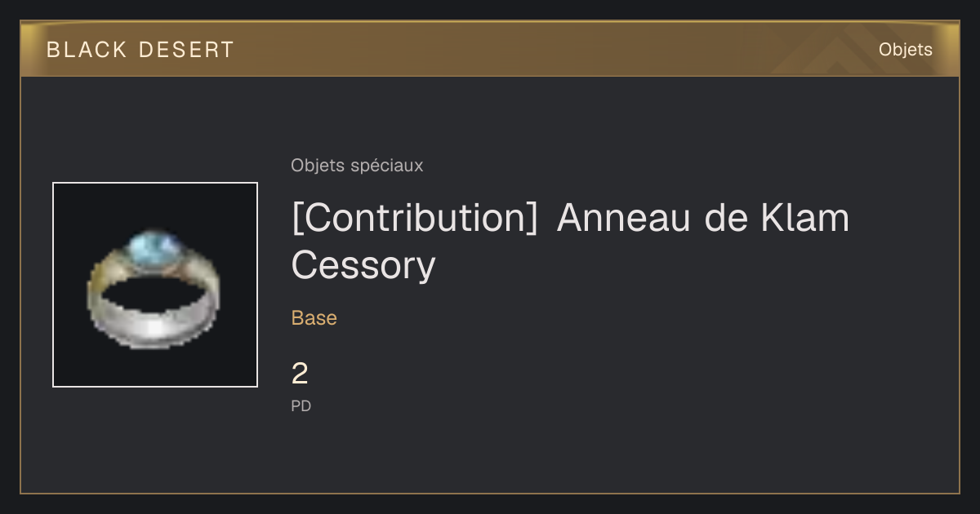Click the word Cessory in item title
980x514 pixels.
[x=363, y=265]
